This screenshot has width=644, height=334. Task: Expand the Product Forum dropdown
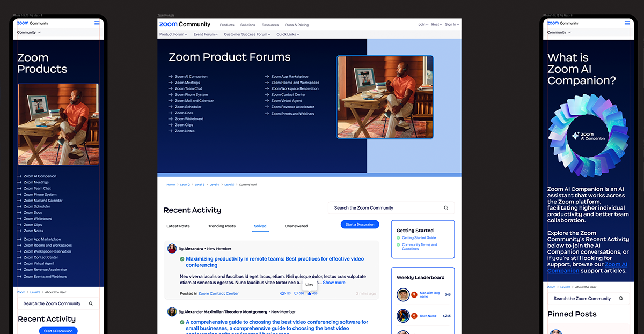click(x=173, y=34)
